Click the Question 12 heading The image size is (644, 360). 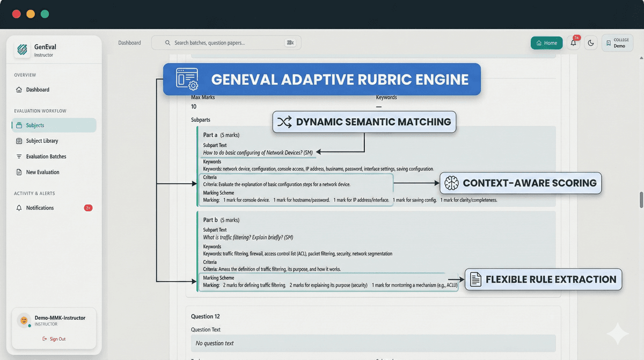[206, 316]
